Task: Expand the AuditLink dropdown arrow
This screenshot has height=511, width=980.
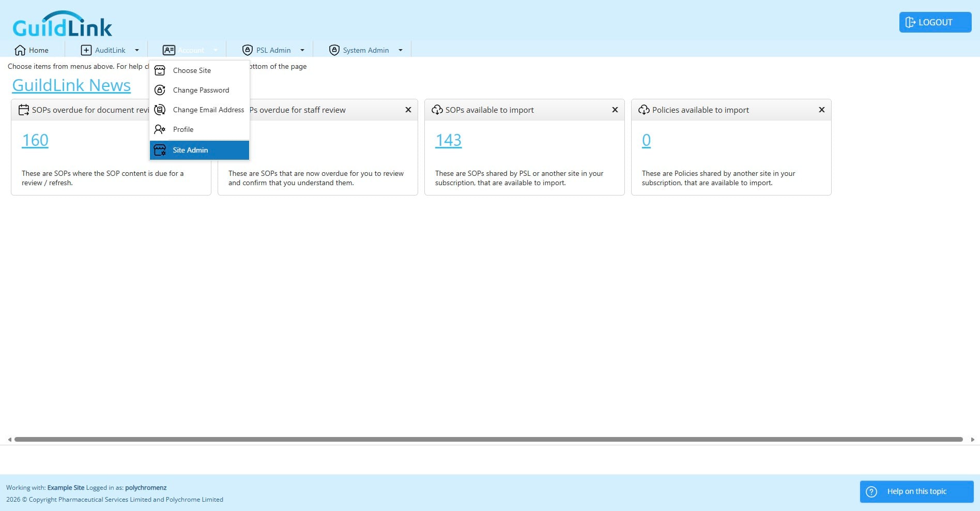Action: [x=137, y=50]
